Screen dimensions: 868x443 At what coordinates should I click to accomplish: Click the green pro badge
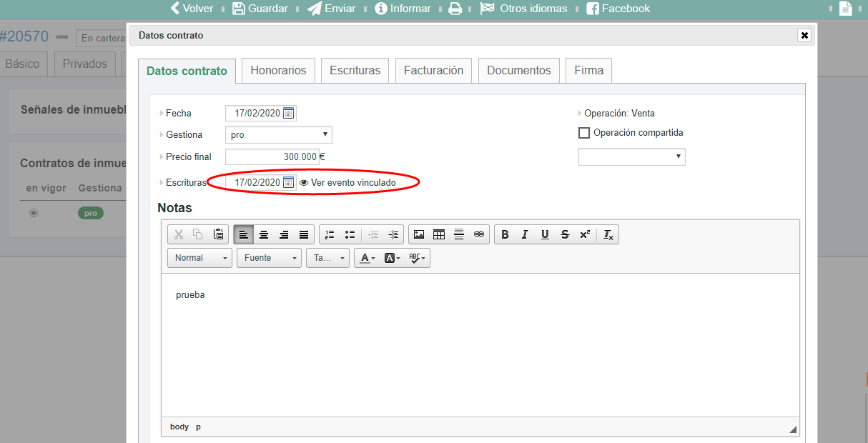point(91,213)
